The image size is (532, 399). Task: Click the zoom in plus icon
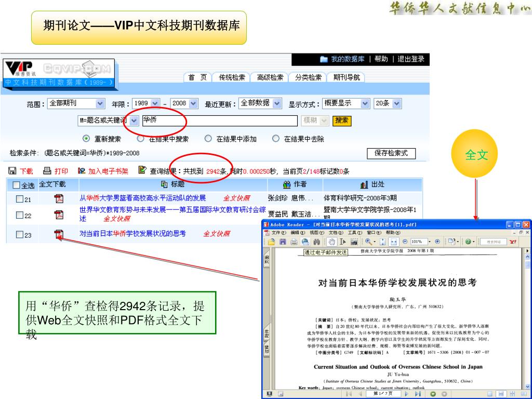click(437, 242)
